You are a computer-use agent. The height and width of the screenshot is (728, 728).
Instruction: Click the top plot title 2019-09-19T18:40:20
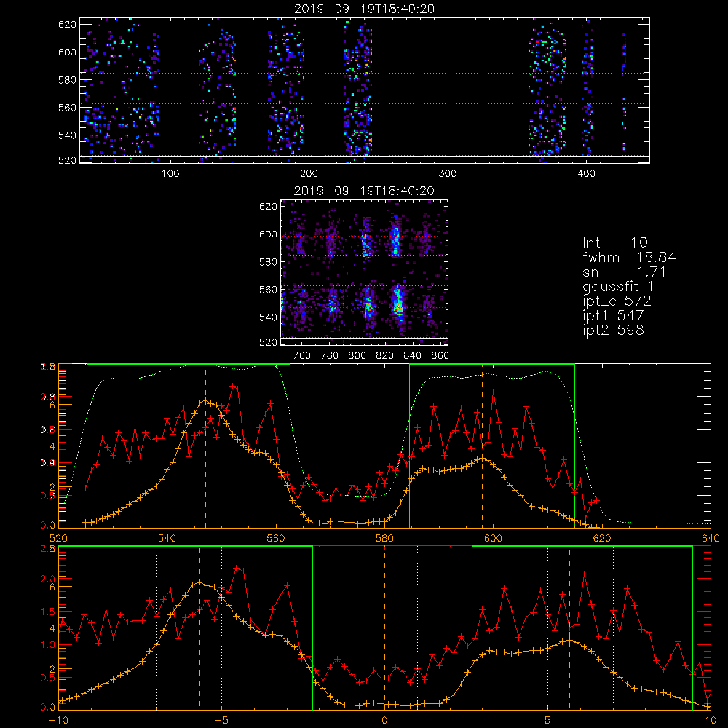[x=364, y=9]
